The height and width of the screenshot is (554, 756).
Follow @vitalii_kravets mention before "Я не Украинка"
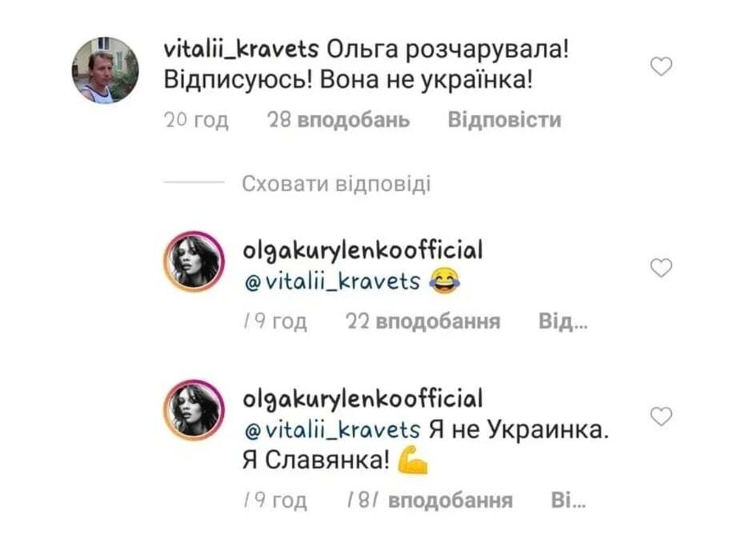(x=332, y=430)
